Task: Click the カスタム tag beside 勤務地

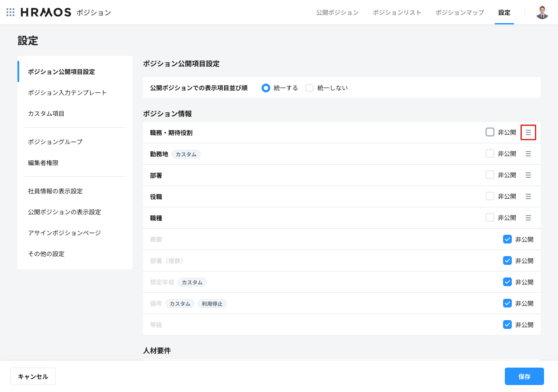Action: 186,154
